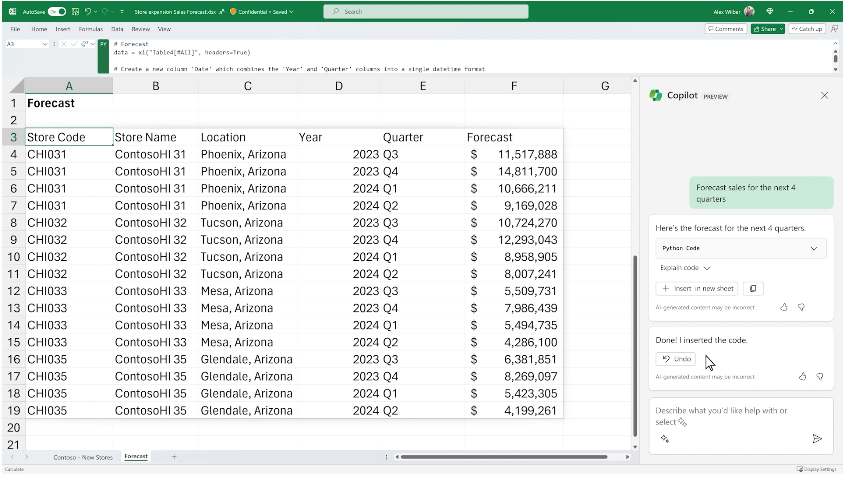The height and width of the screenshot is (477, 844).
Task: Click the Enter checkmark in formula bar
Action: point(74,44)
